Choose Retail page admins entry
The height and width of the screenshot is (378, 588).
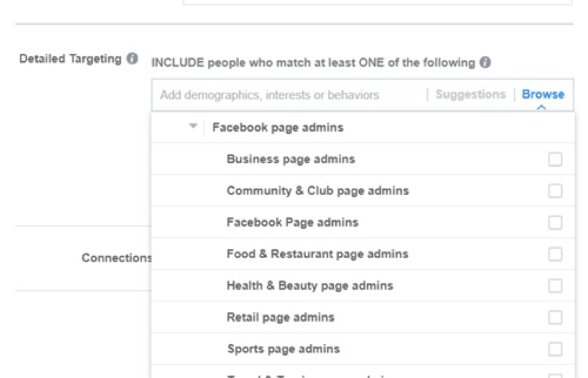click(362, 317)
